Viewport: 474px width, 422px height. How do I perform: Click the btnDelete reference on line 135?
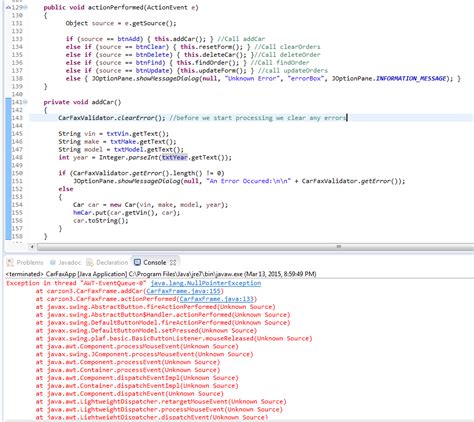(x=154, y=55)
